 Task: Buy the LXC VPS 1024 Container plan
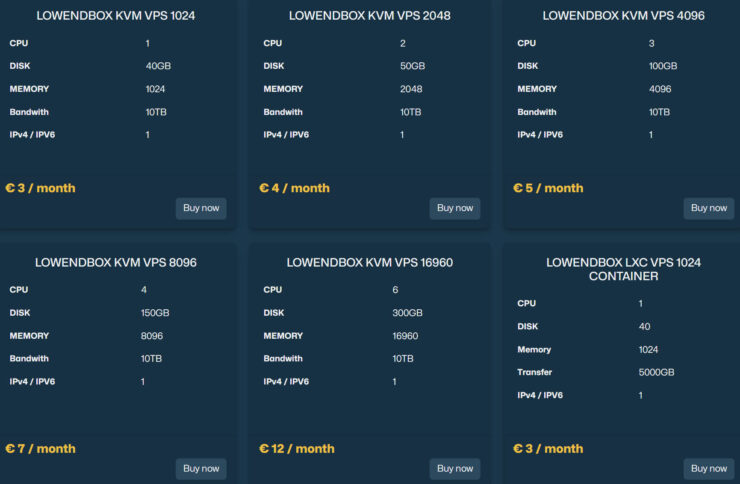click(x=709, y=469)
